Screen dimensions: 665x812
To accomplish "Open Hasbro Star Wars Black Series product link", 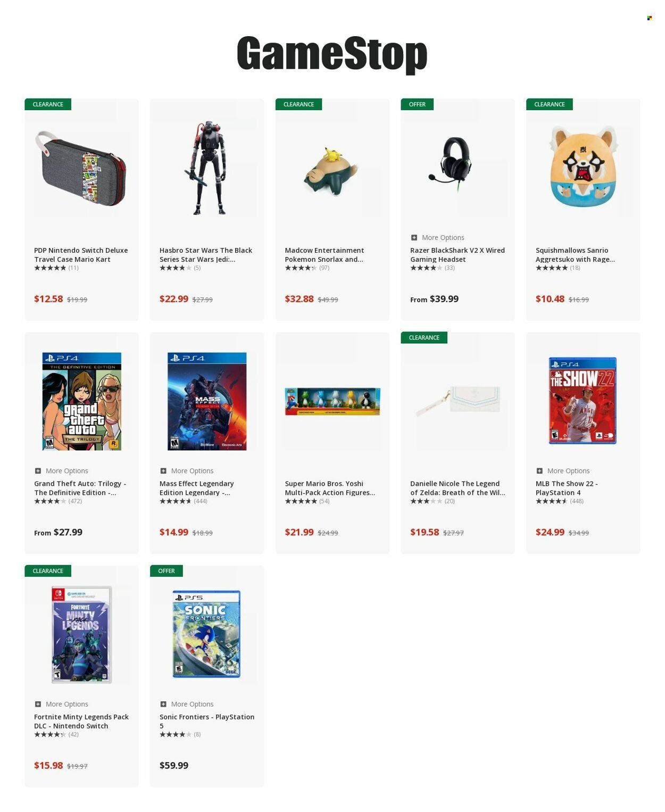I will coord(206,255).
